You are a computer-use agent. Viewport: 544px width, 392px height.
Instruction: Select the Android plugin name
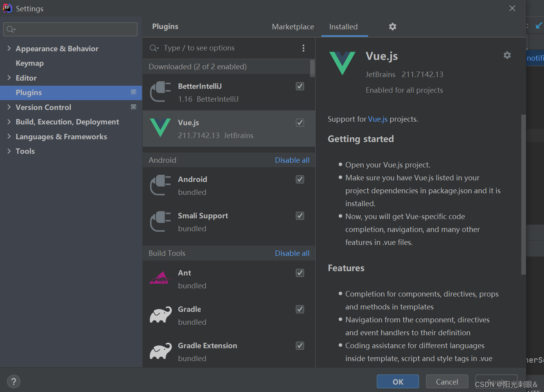click(x=192, y=179)
